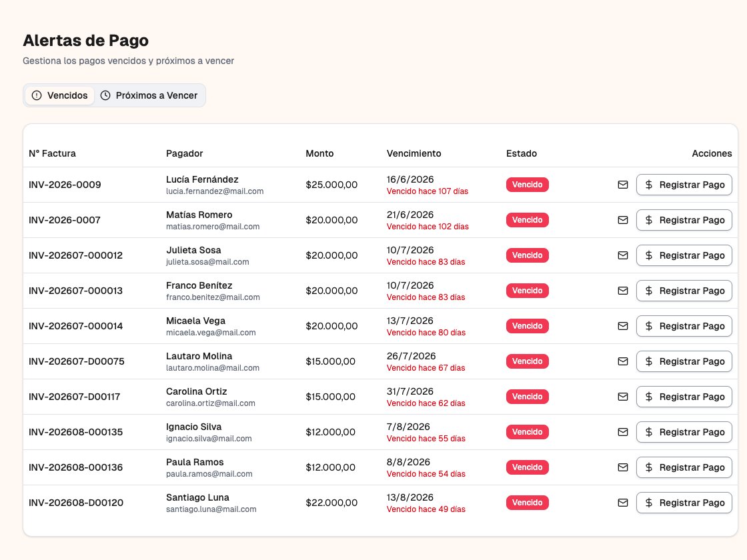Click the mail icon in Matías Romero row

[623, 220]
